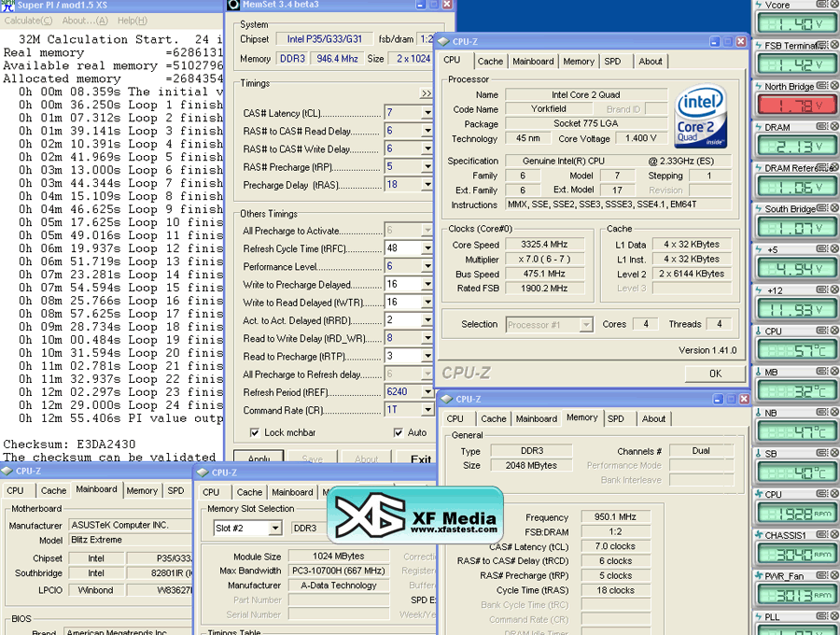Open Refresh Cycle Time (tRFC) dropdown
Viewport: 840px width, 635px height.
pyautogui.click(x=427, y=248)
